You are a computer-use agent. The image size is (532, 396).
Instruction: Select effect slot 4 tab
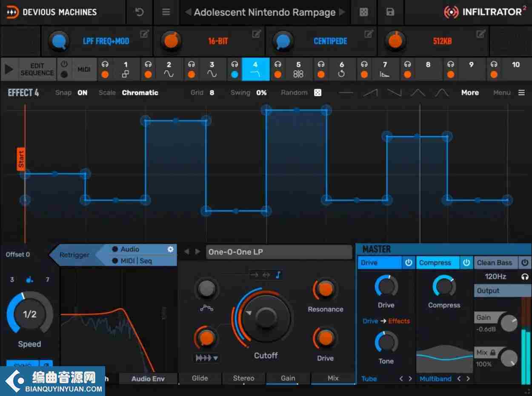coord(255,69)
